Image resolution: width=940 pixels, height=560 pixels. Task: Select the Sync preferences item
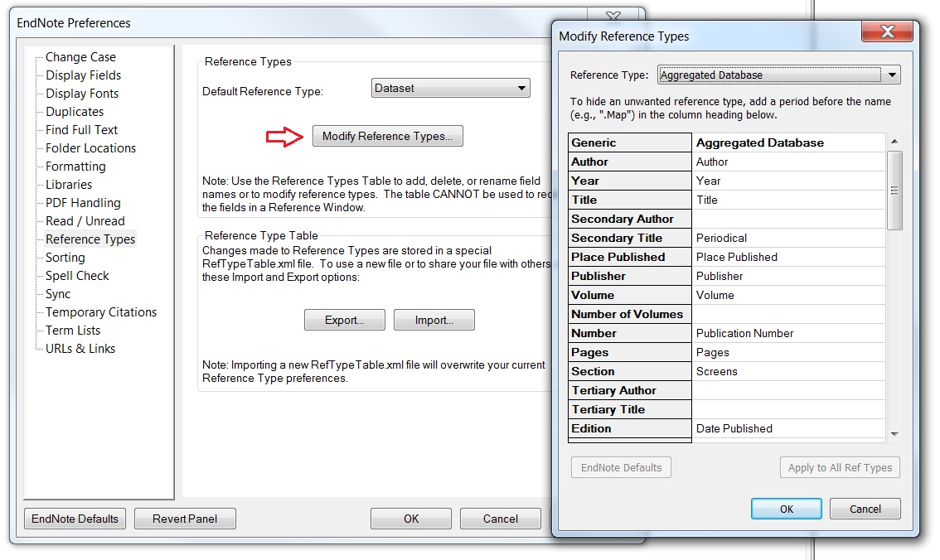58,294
